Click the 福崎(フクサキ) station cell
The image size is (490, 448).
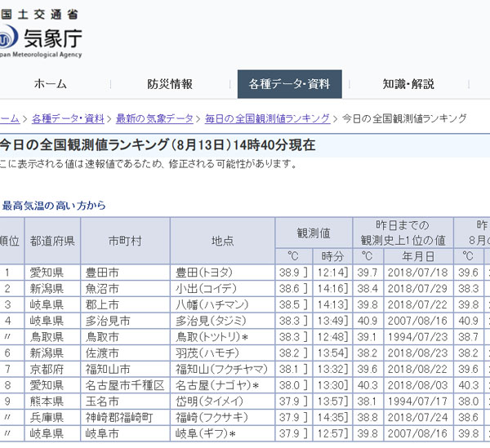tap(222, 418)
